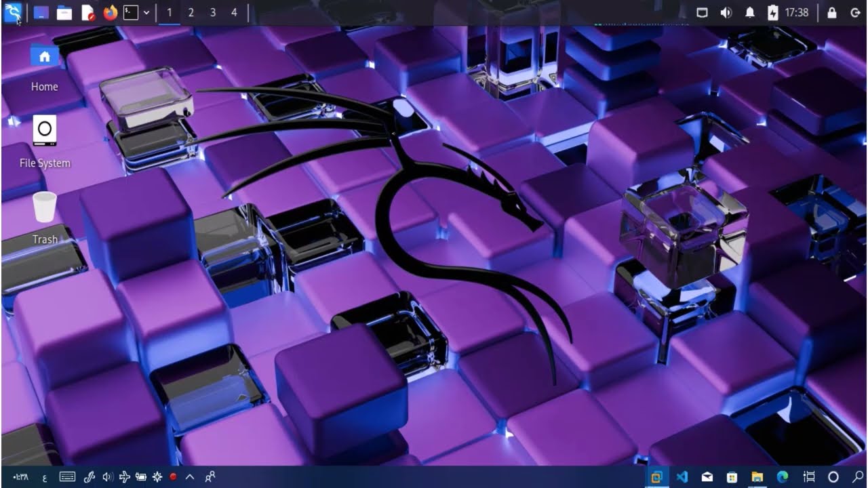This screenshot has height=488, width=868.
Task: Click the Arabic clock in bottom taskbar
Action: 22,477
